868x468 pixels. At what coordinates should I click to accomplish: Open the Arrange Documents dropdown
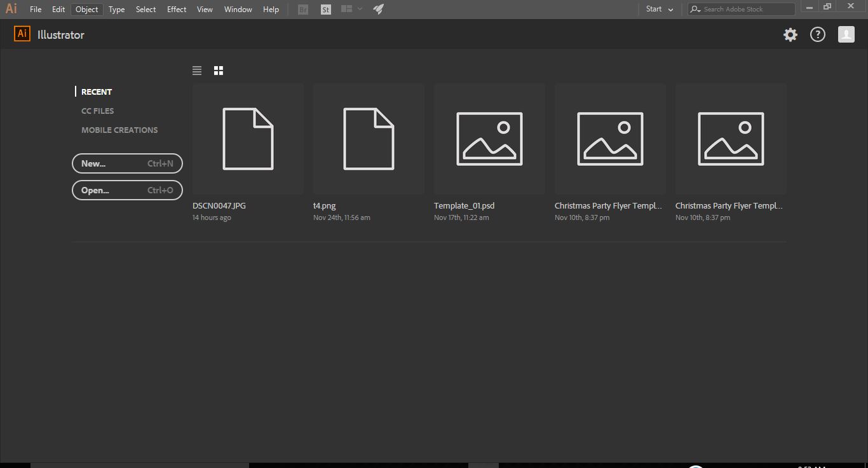[351, 9]
